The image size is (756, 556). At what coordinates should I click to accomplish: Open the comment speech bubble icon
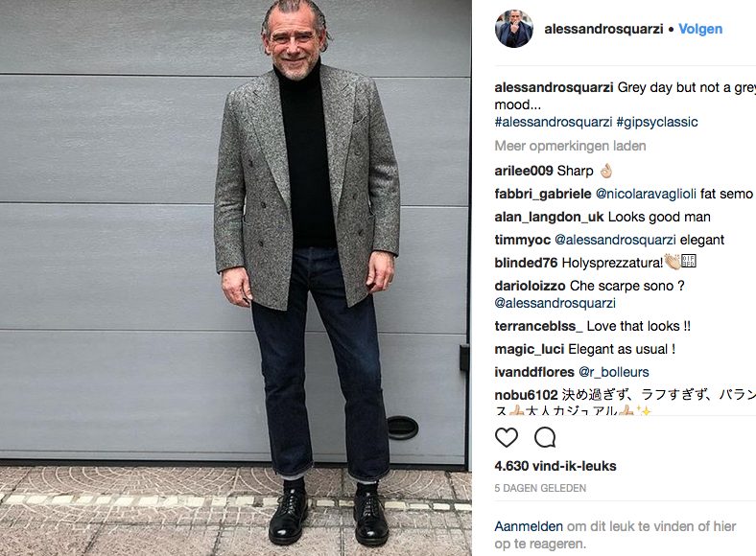[545, 437]
